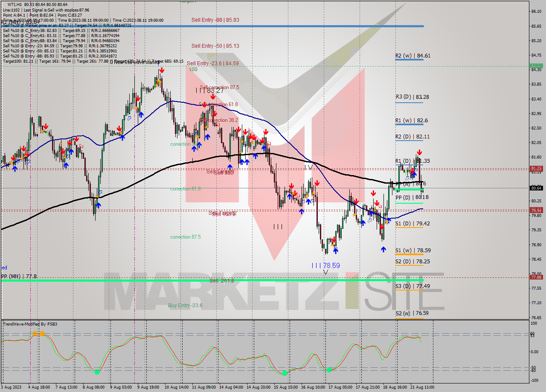Click the 'R3 (D) | 83.28' pivot label
This screenshot has height=392, width=546.
click(412, 97)
